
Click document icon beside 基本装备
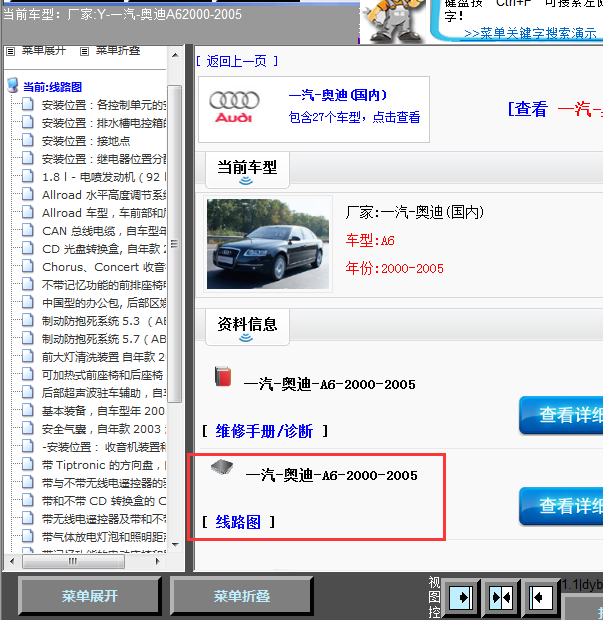[27, 409]
